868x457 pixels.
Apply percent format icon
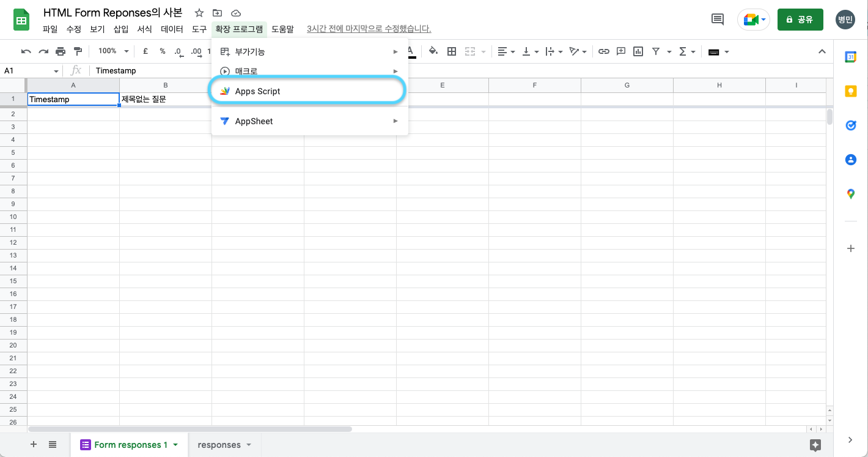[163, 51]
